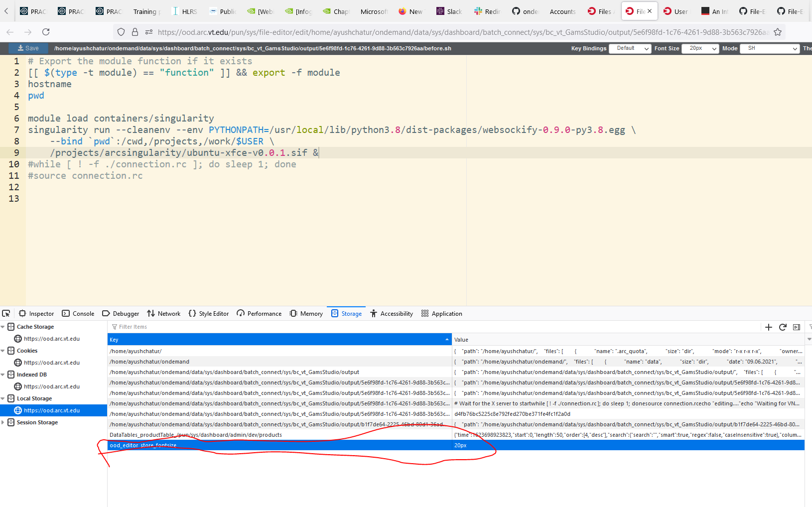Click the site permissions icon in address bar
The height and width of the screenshot is (507, 812).
pyautogui.click(x=148, y=32)
